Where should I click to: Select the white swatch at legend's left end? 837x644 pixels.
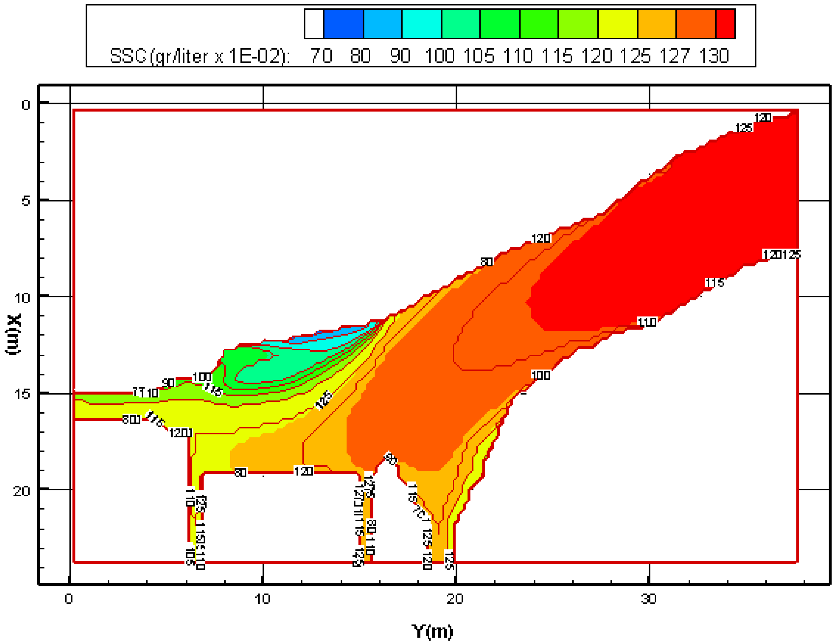(x=314, y=24)
